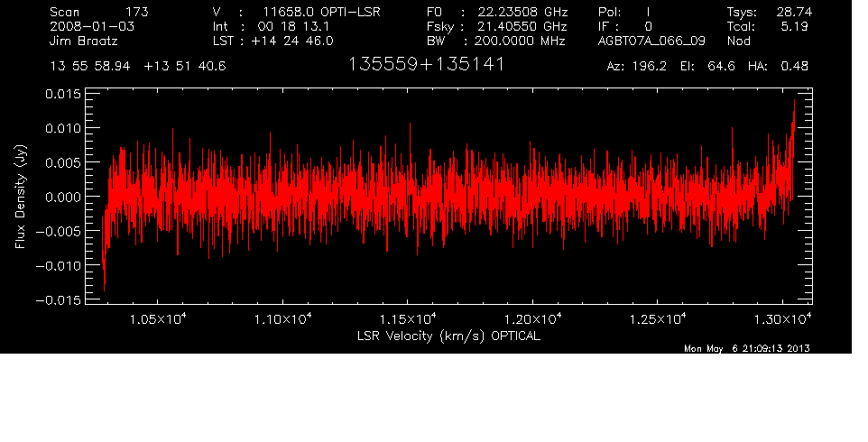Click the y-axis tick label 0.015
Screen dimensions: 868x442
pos(62,94)
